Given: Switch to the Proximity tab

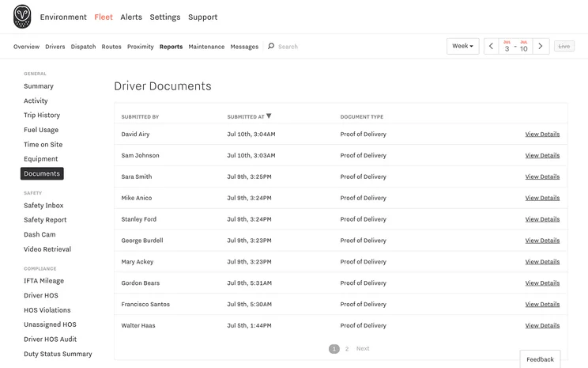Looking at the screenshot, I should click(140, 47).
